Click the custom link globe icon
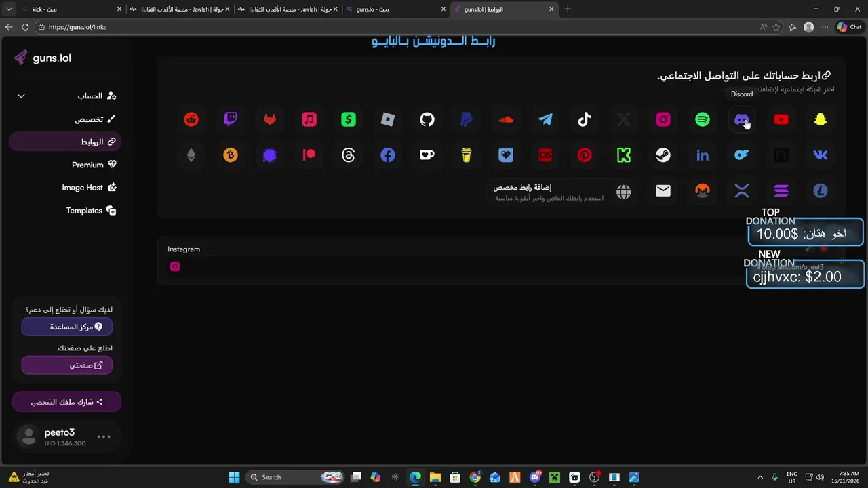 pyautogui.click(x=624, y=192)
